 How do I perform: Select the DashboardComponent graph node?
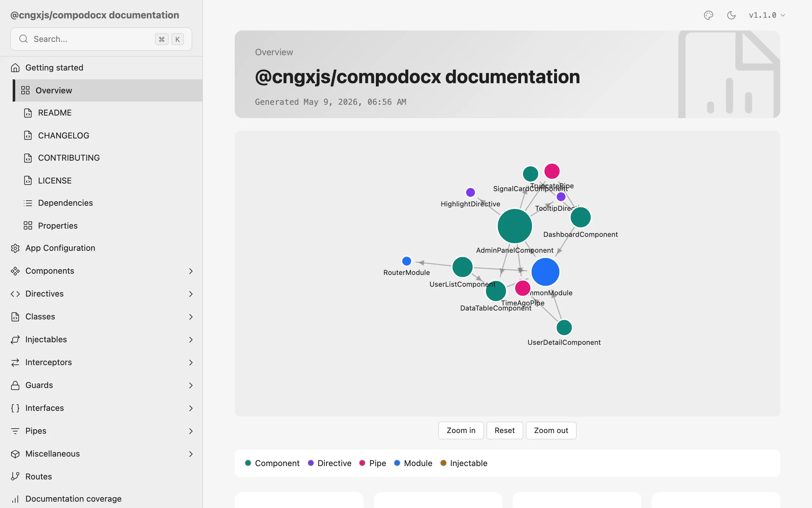tap(580, 217)
